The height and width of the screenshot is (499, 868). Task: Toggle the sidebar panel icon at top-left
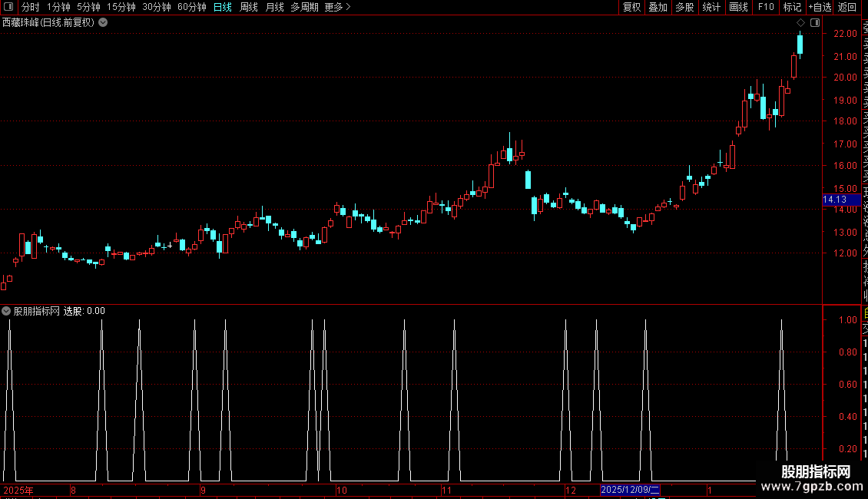pyautogui.click(x=8, y=7)
